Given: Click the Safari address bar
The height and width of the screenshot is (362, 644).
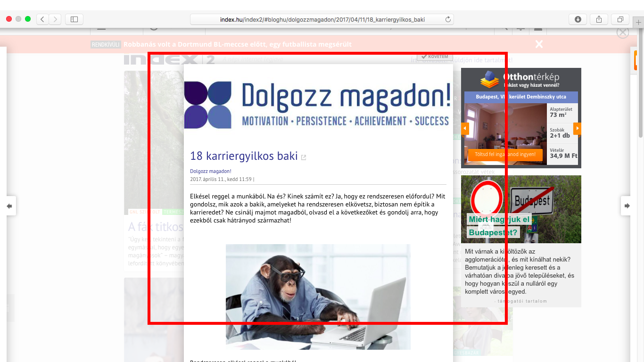Looking at the screenshot, I should coord(322,19).
